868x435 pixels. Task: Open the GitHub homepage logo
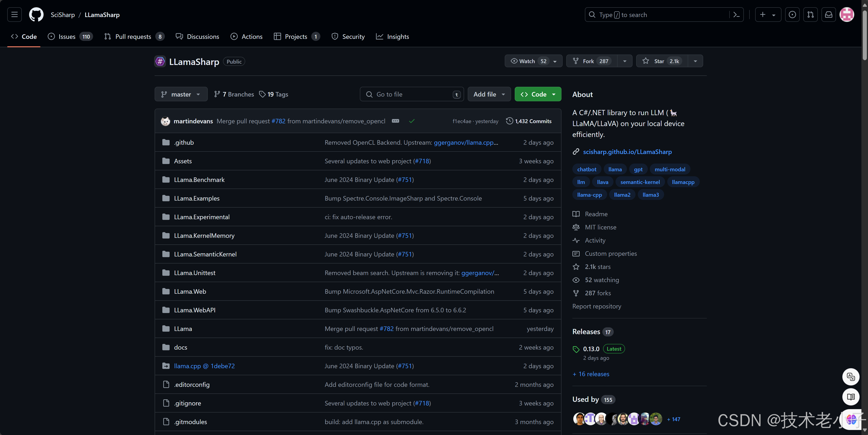click(36, 15)
